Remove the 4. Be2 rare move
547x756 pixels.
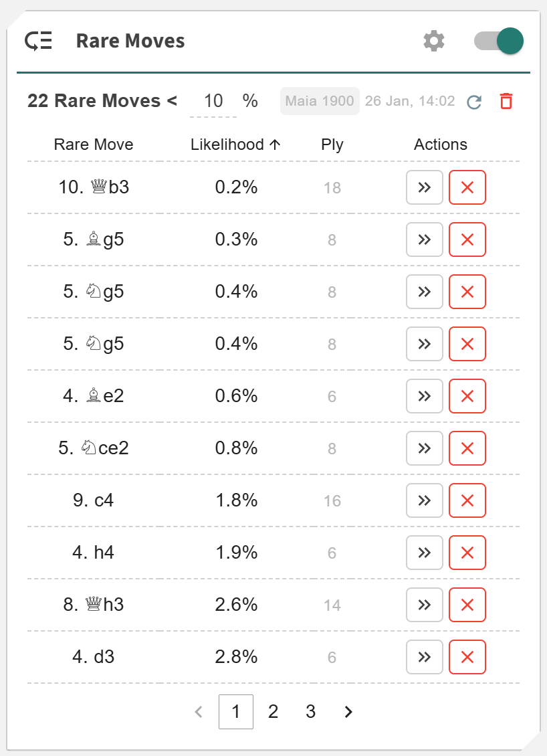point(467,396)
